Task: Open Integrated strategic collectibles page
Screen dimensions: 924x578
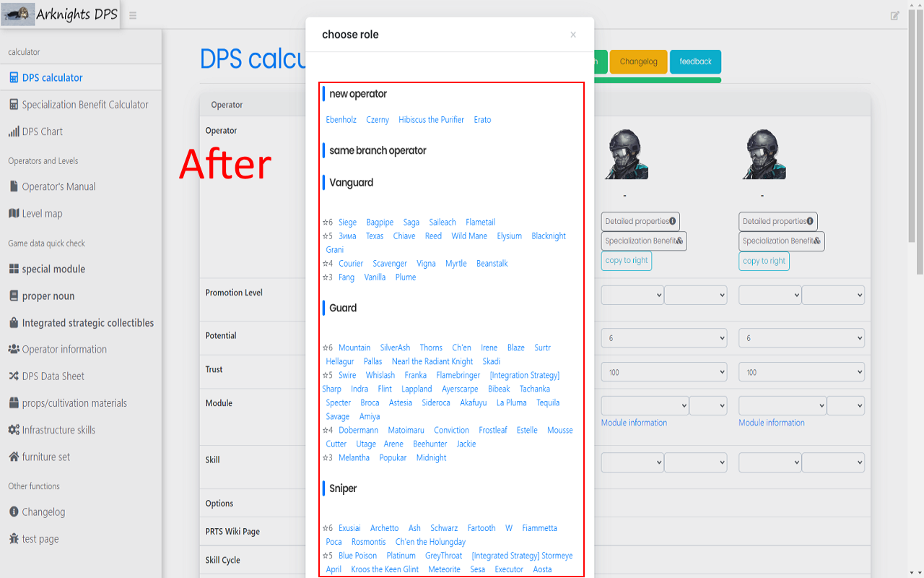Action: [81, 322]
